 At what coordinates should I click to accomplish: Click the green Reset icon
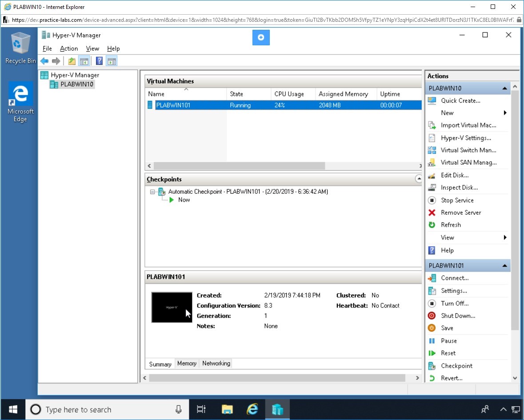click(x=432, y=353)
